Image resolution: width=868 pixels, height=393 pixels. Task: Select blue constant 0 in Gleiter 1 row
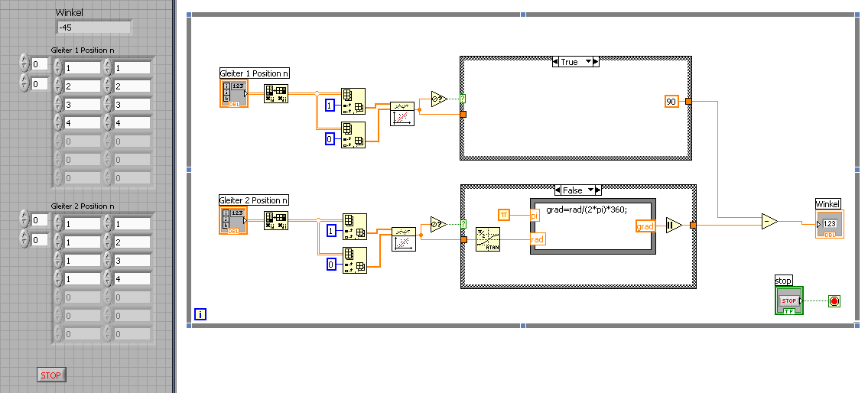[x=330, y=139]
